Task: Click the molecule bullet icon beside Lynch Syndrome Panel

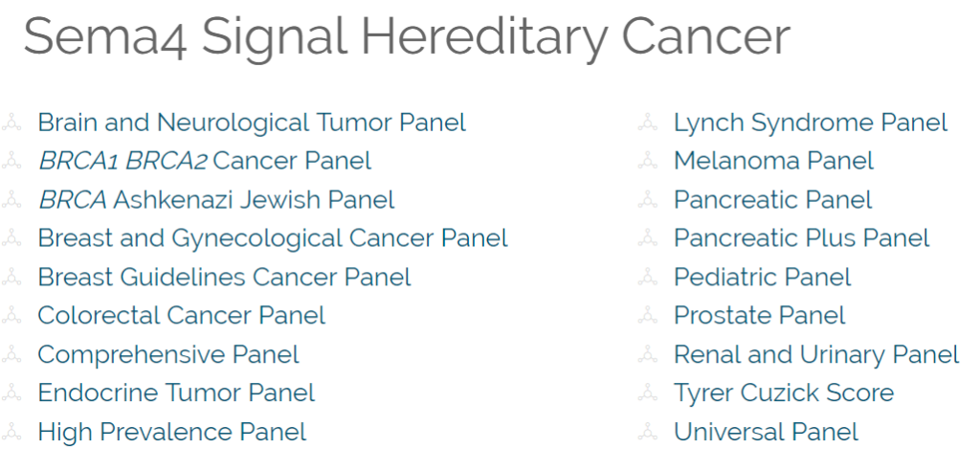Action: coord(648,123)
